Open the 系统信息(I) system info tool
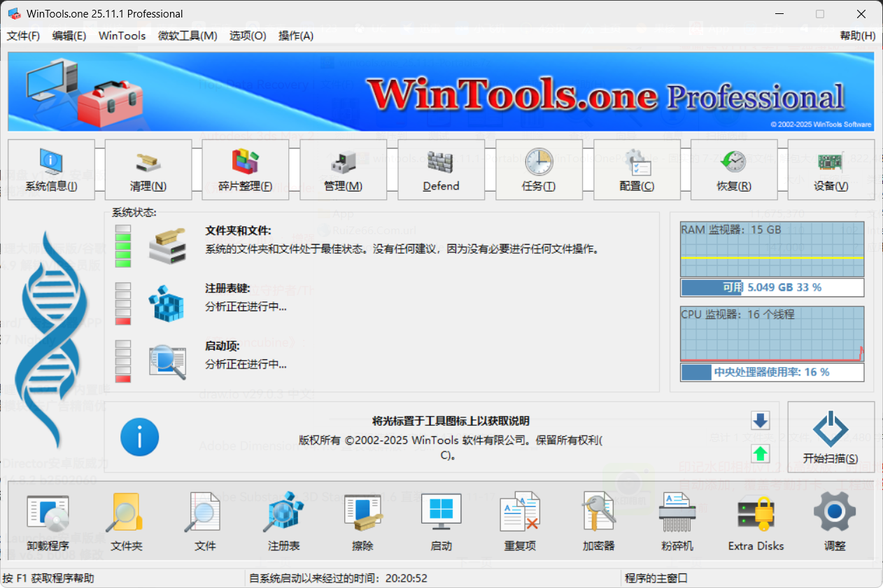This screenshot has width=883, height=588. click(x=51, y=170)
